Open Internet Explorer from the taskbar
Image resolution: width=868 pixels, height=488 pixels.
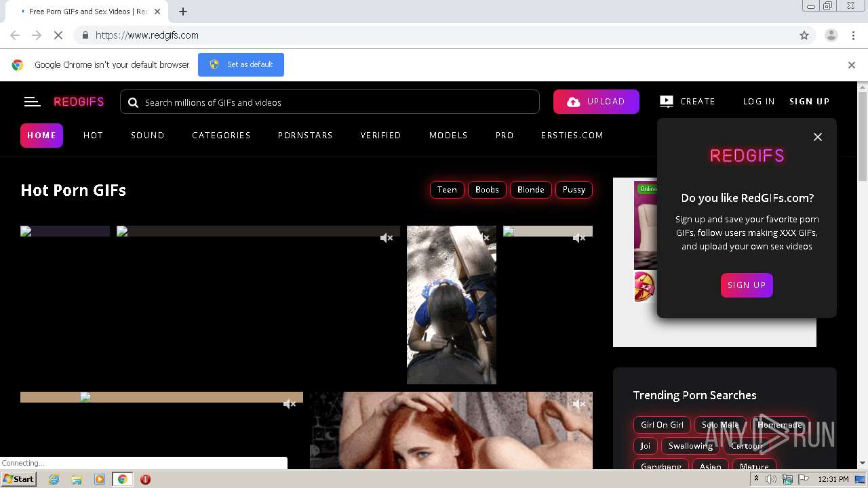click(54, 479)
